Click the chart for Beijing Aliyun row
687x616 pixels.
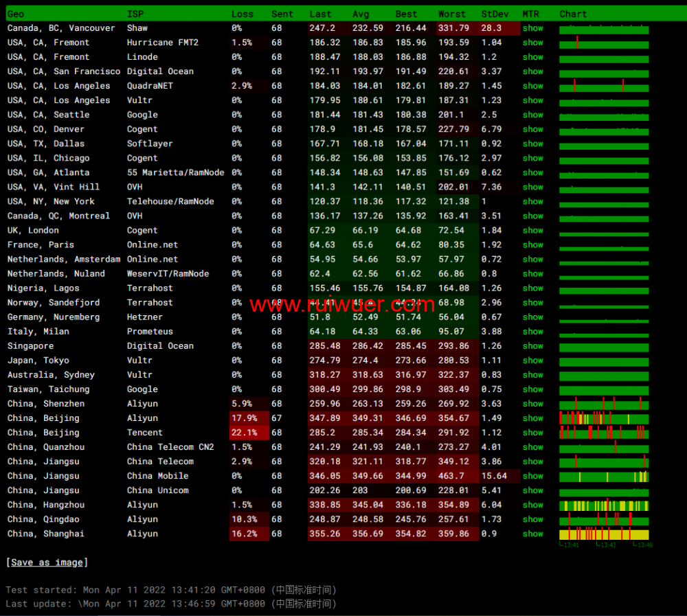click(604, 418)
